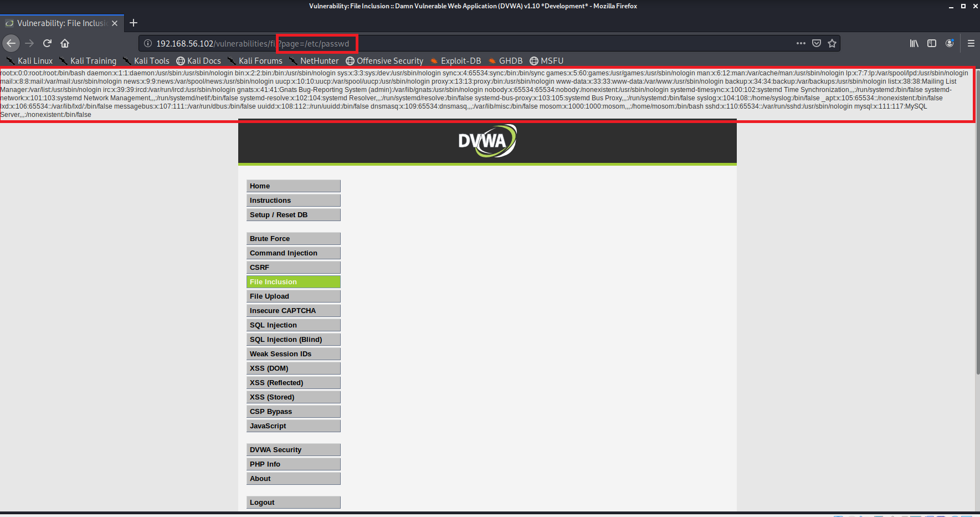Open the File Upload vulnerability
Screen dimensions: 980x517
[294, 296]
